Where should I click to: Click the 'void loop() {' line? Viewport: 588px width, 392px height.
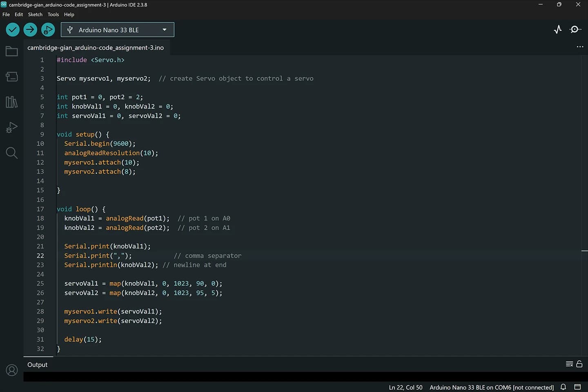(x=81, y=209)
